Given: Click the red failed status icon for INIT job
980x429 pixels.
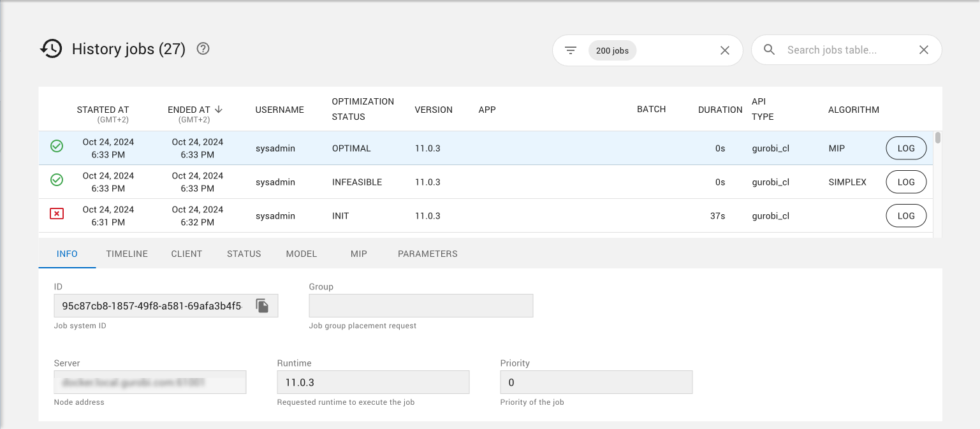Looking at the screenshot, I should click(57, 214).
